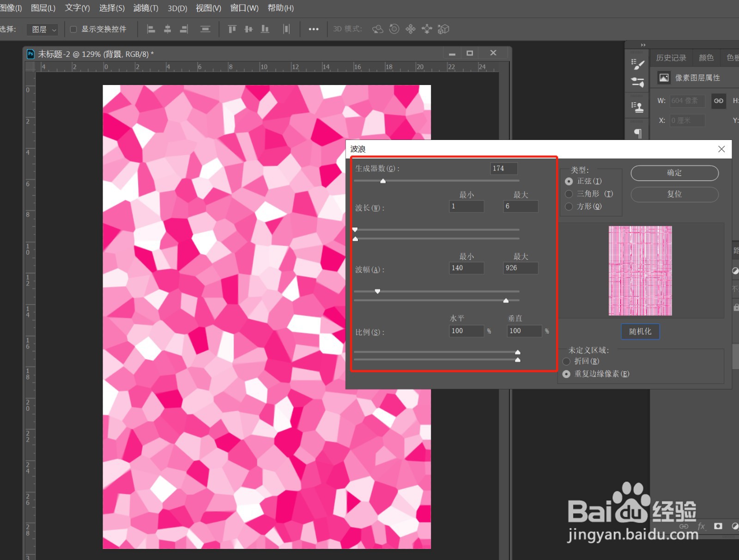
Task: Select the 正弦 (Sine) wave type
Action: point(569,182)
